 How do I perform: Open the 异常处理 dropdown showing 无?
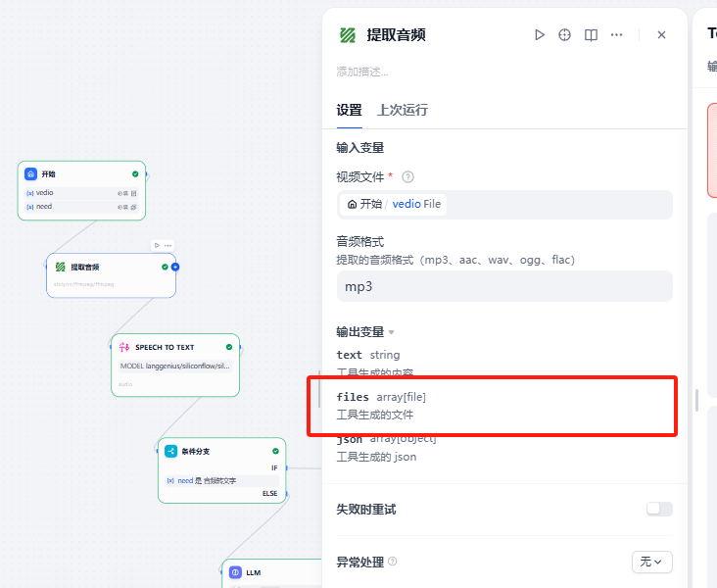(x=652, y=562)
